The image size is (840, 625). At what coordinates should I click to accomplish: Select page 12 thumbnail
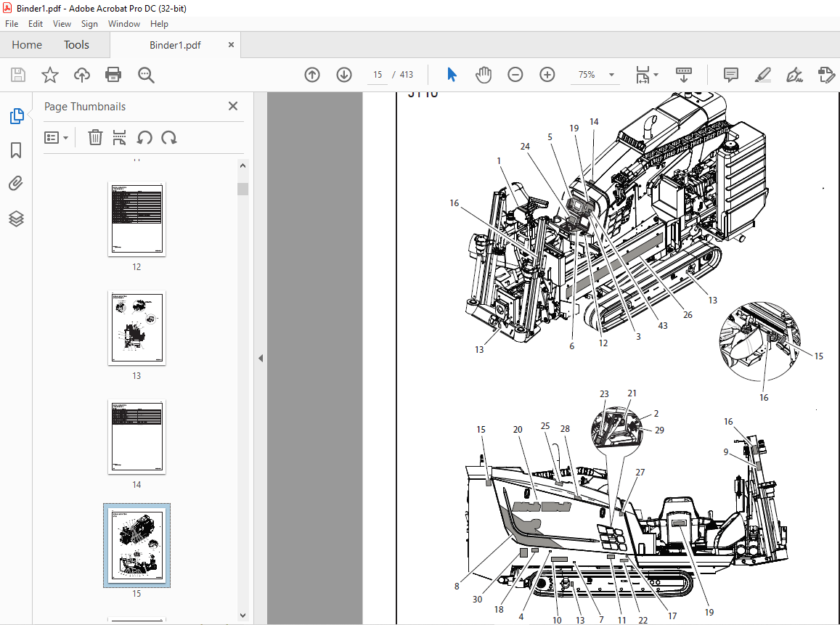[x=136, y=219]
